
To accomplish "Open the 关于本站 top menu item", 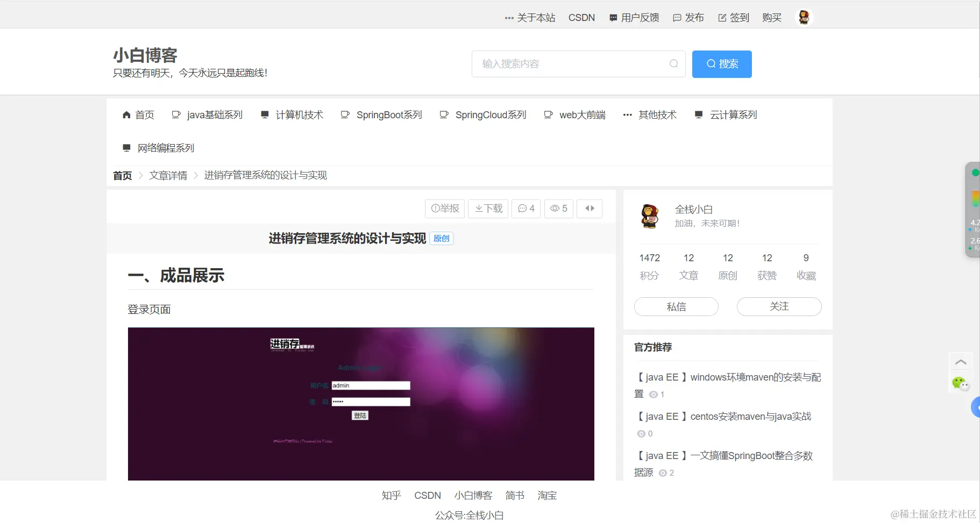I will [x=530, y=18].
